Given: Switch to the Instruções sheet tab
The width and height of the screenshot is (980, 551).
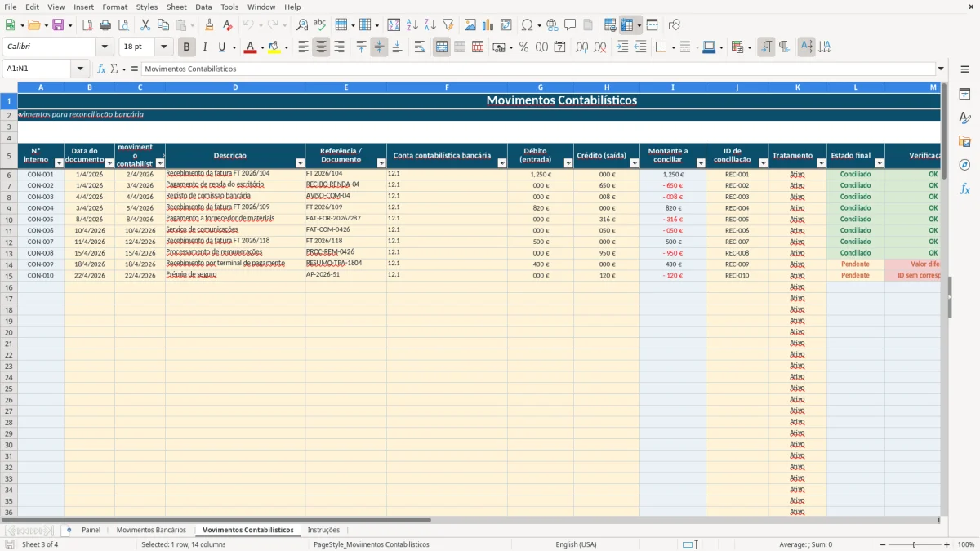Looking at the screenshot, I should click(x=323, y=530).
